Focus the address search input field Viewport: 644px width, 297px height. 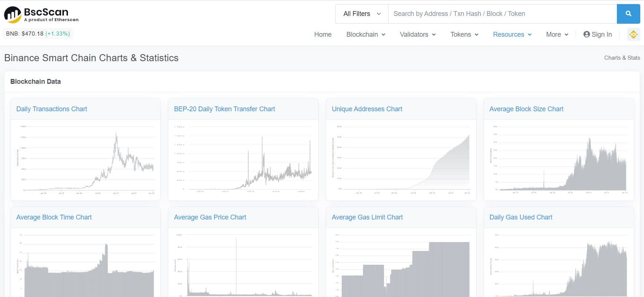[502, 14]
